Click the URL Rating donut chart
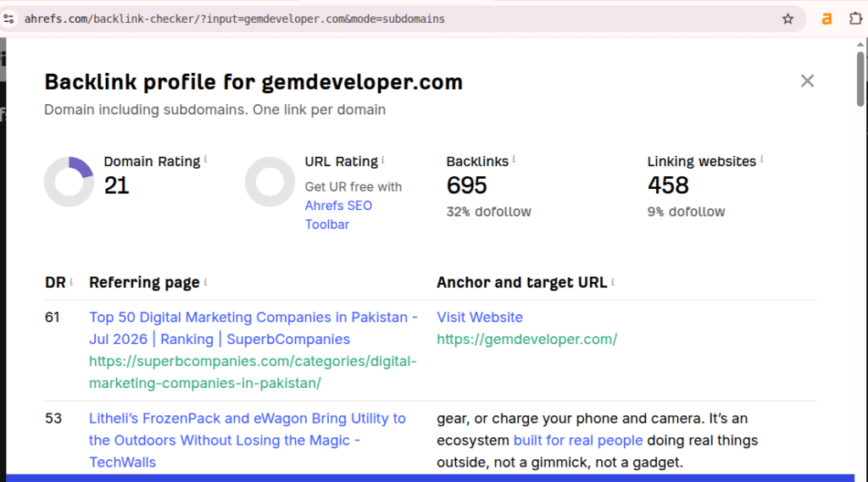Screen dimensions: 868x482 tap(270, 181)
